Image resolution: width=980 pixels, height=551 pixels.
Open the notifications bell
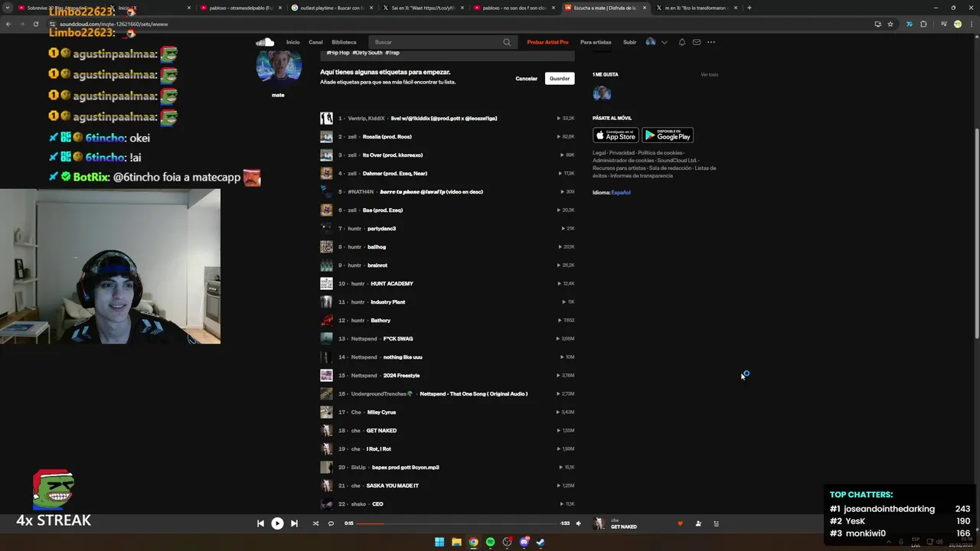tap(681, 42)
